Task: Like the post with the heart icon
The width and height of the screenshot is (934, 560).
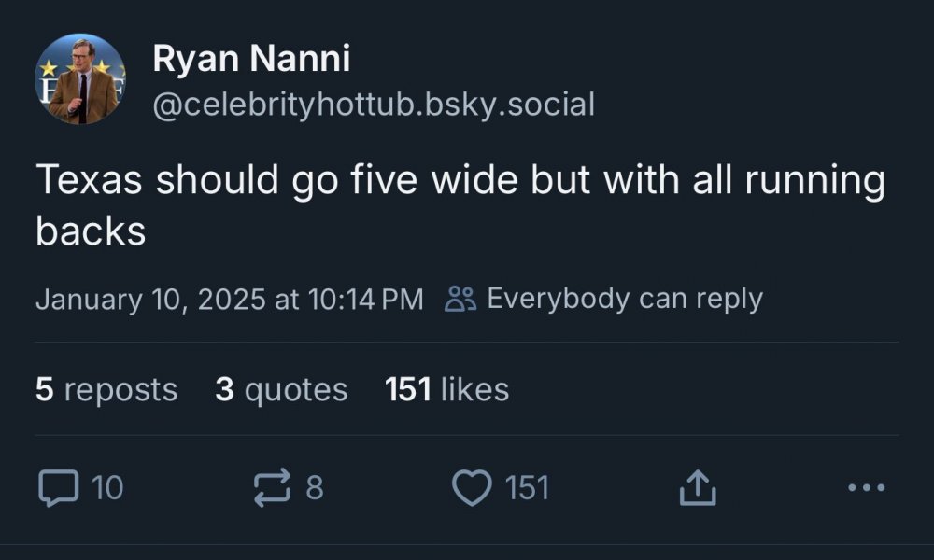Action: pos(472,486)
